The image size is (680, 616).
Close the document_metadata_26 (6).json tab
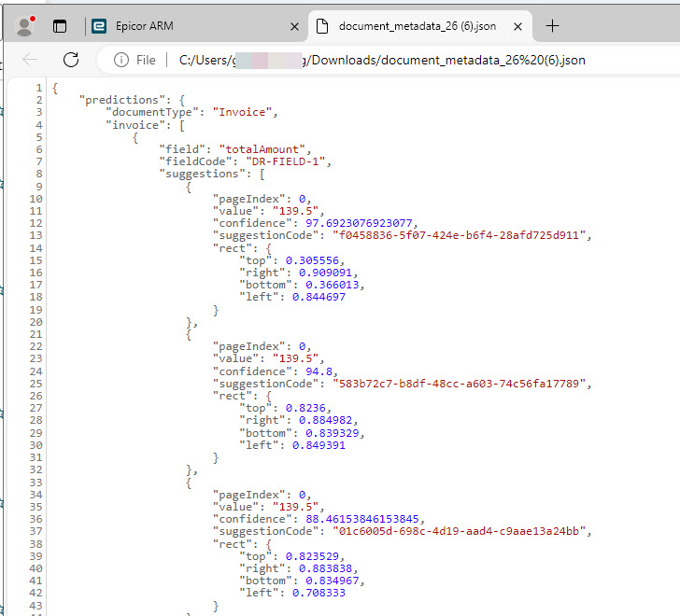tap(517, 26)
